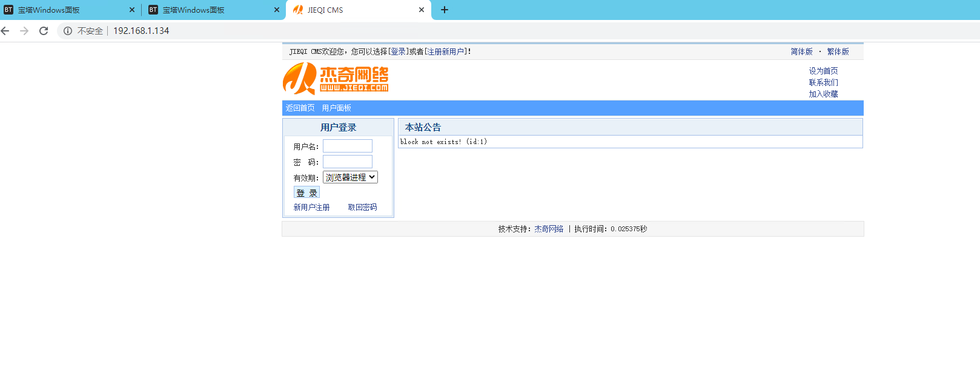
Task: Open a new tab with the plus icon
Action: point(445,10)
